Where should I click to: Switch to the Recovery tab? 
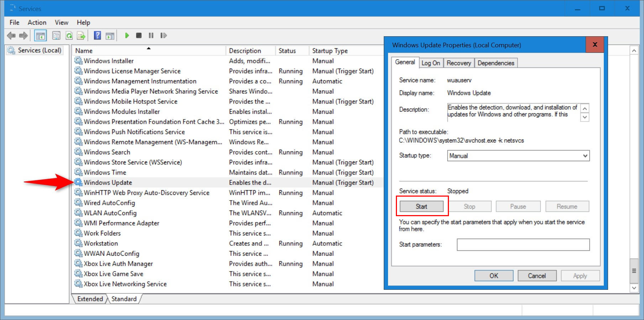tap(459, 63)
